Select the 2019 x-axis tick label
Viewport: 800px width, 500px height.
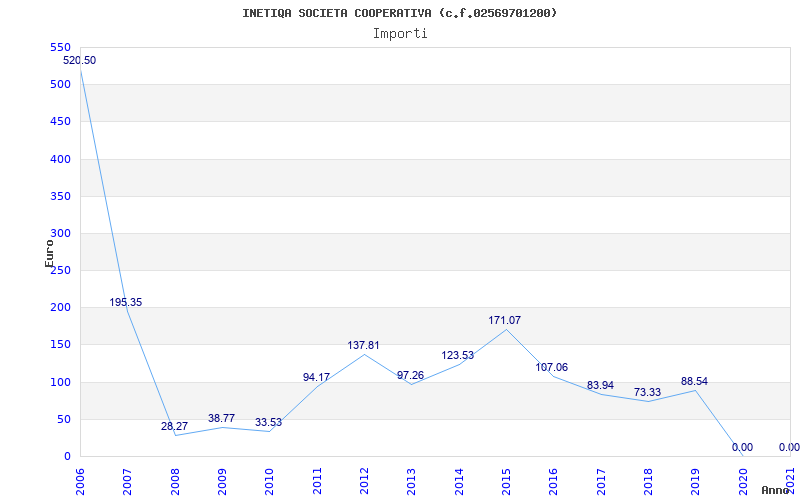point(696,482)
